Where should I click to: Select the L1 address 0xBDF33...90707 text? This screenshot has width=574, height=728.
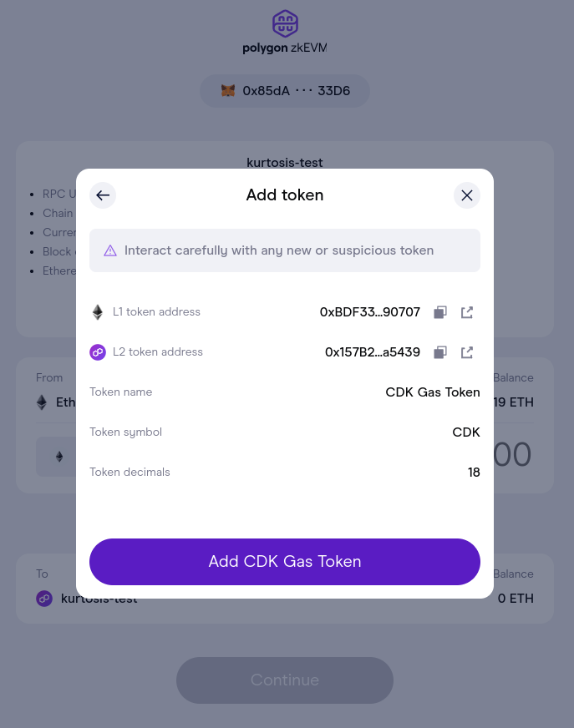[369, 312]
